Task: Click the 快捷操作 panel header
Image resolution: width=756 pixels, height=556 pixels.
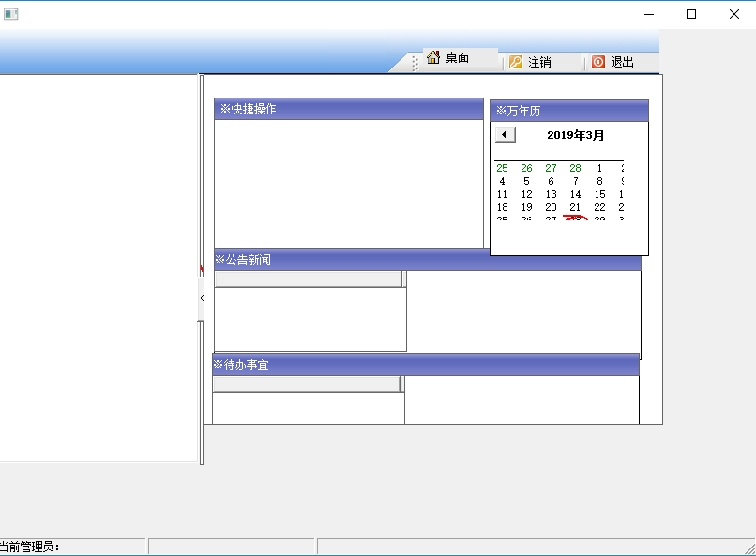Action: [348, 110]
